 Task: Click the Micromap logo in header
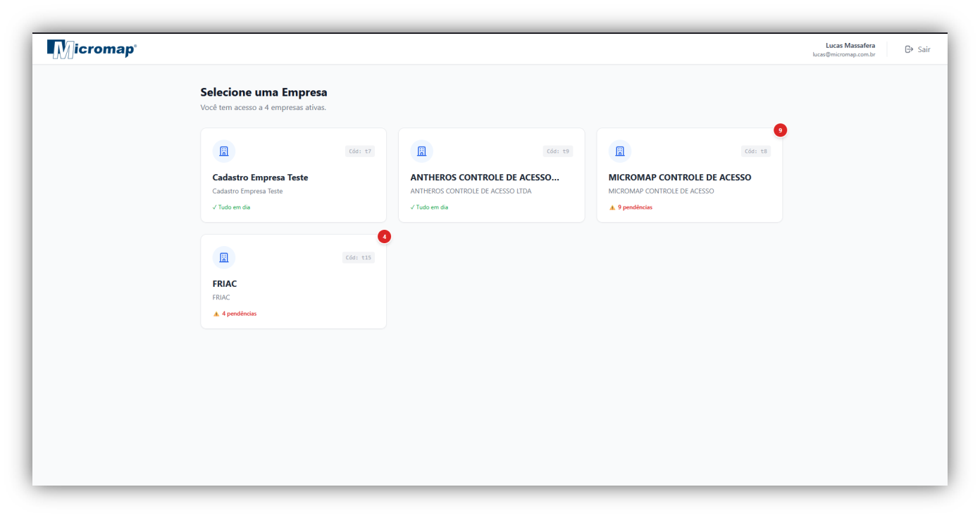[x=92, y=49]
